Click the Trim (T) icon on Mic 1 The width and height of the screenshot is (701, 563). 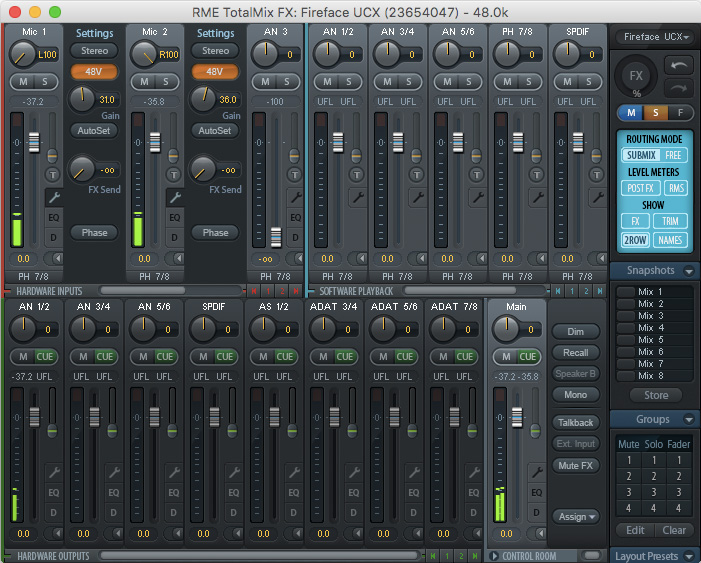(53, 174)
